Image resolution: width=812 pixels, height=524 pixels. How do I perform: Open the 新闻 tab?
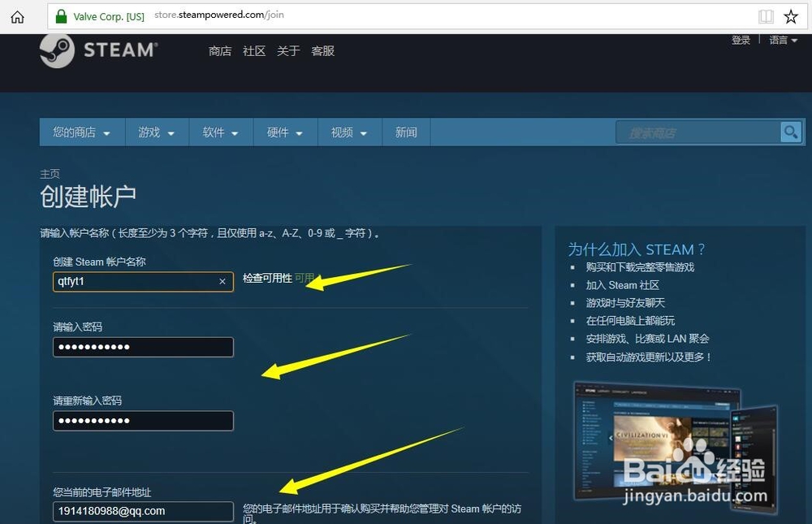406,132
